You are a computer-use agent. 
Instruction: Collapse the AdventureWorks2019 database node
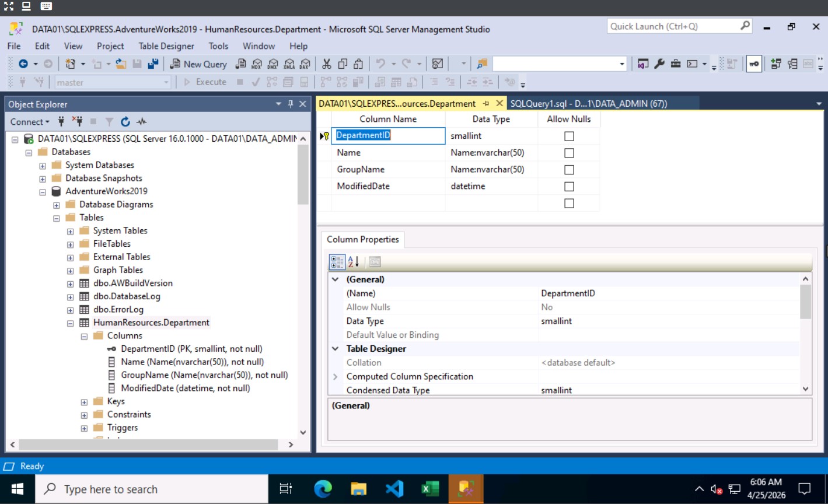[x=42, y=191]
